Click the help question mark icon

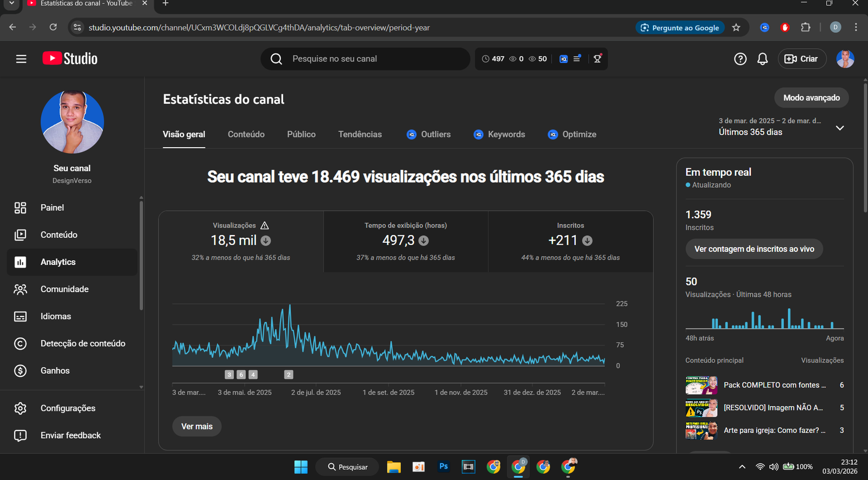[x=740, y=59]
